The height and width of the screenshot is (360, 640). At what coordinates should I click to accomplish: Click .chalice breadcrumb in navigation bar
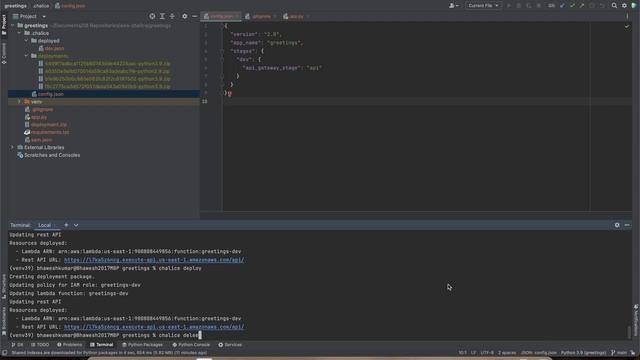tap(41, 6)
